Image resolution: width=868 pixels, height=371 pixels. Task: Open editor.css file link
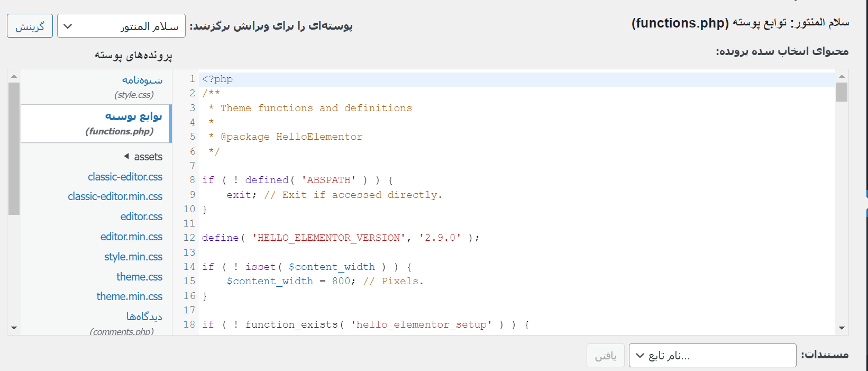click(141, 216)
